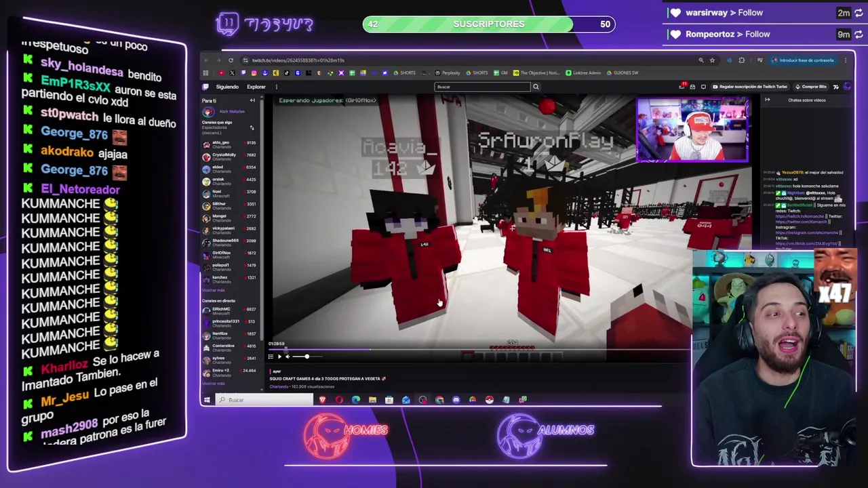Open the Twitch three-dot more menu

click(x=277, y=87)
